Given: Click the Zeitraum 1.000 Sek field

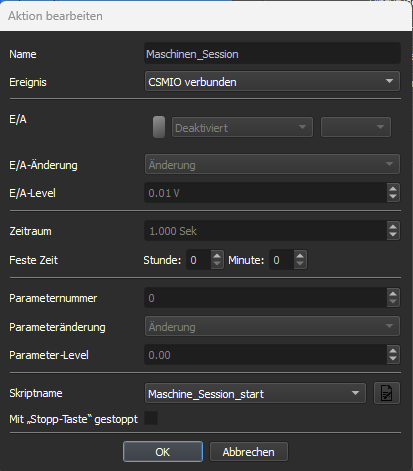Looking at the screenshot, I should pyautogui.click(x=266, y=231).
